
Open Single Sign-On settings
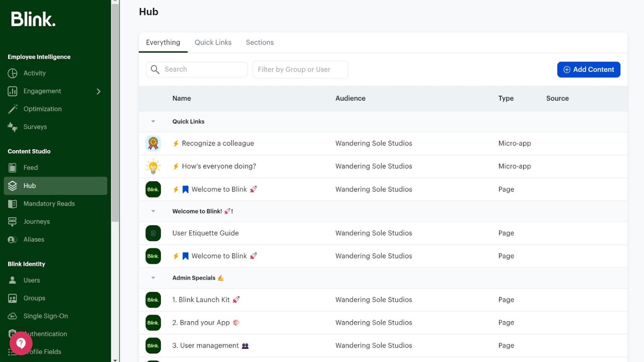(x=13, y=316)
